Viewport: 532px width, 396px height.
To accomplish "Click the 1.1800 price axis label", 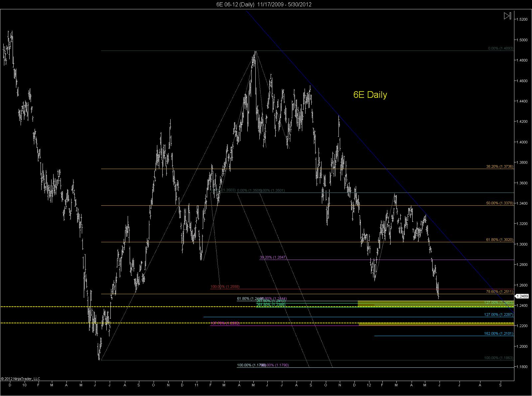I will click(522, 367).
